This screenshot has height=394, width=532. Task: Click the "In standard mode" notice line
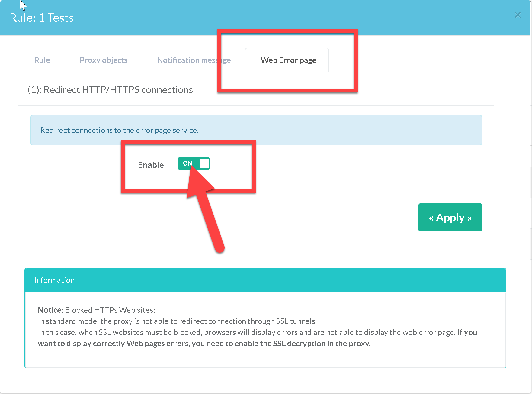[x=177, y=321]
